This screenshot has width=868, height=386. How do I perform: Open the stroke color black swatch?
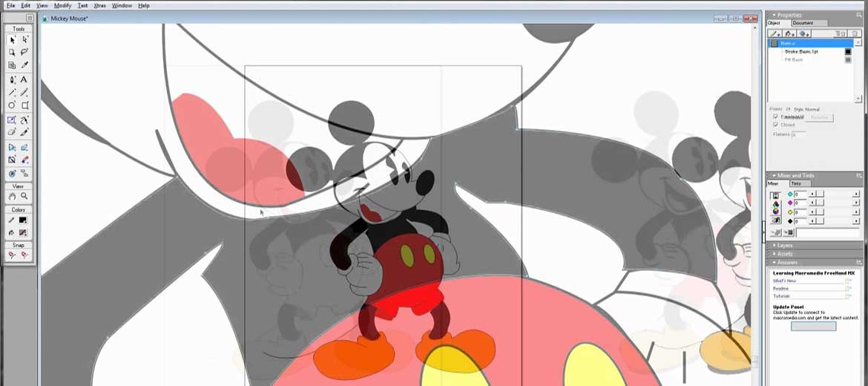pyautogui.click(x=23, y=220)
